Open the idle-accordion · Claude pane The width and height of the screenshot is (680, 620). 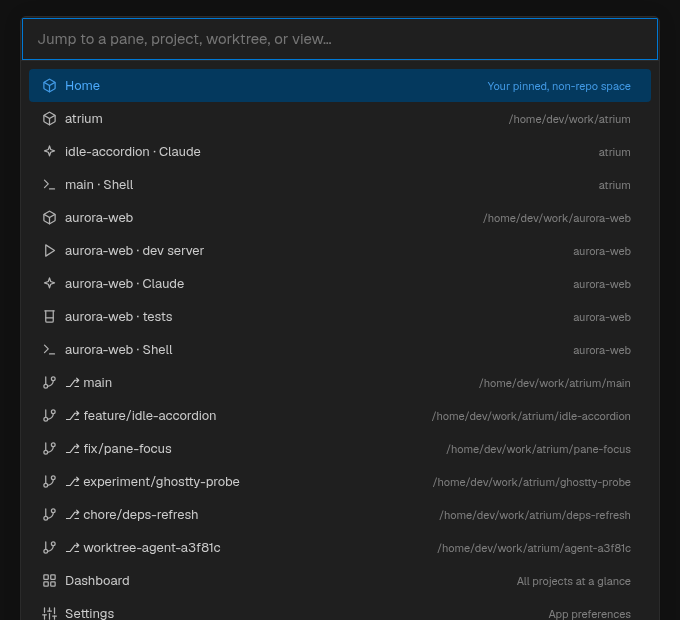click(x=340, y=151)
